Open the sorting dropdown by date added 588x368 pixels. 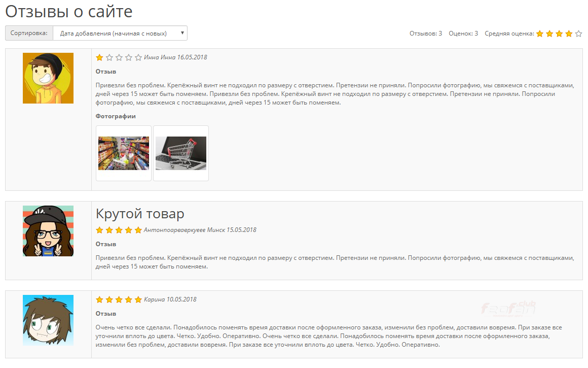[x=120, y=33]
